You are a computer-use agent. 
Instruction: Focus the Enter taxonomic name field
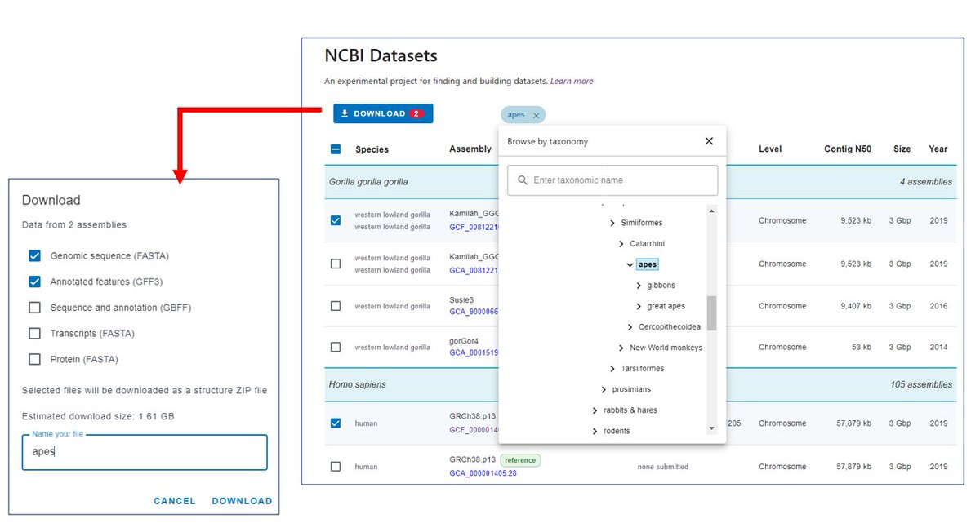(x=612, y=180)
